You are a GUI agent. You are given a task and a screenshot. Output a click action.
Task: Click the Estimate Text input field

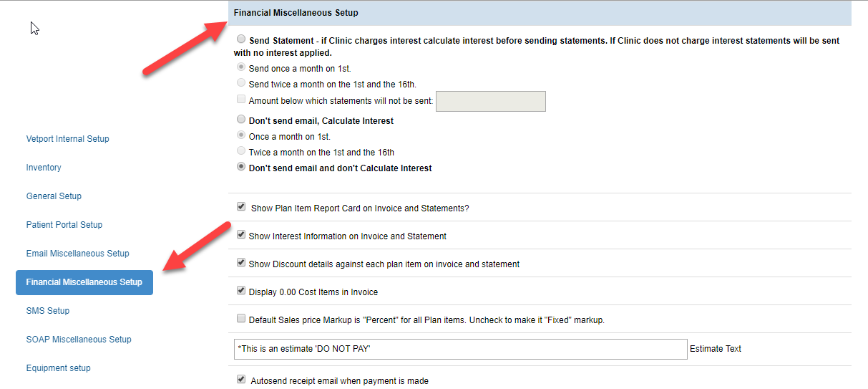(460, 349)
